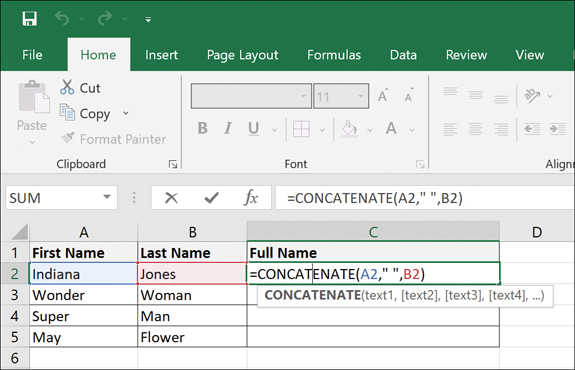Viewport: 575px width, 370px height.
Task: Click the Align Left icon
Action: (x=450, y=129)
